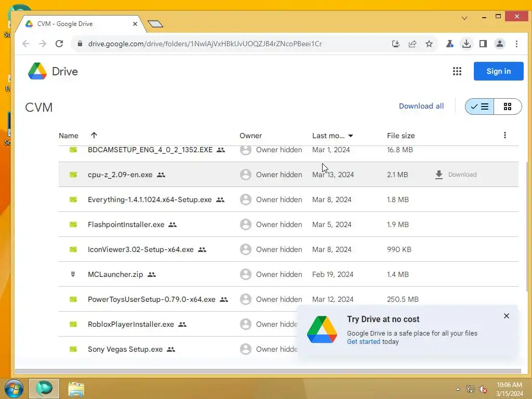Reload the Google Drive page
The image size is (532, 399).
(x=59, y=44)
